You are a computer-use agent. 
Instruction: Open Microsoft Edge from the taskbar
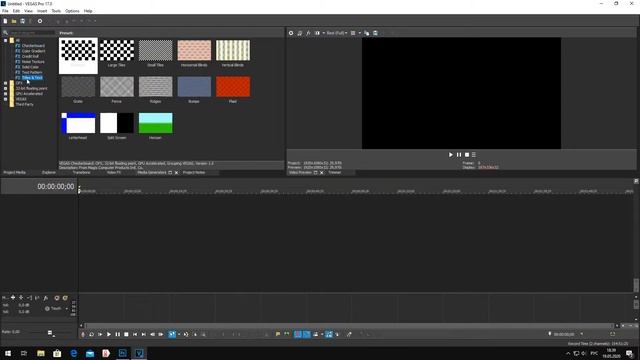[x=74, y=353]
